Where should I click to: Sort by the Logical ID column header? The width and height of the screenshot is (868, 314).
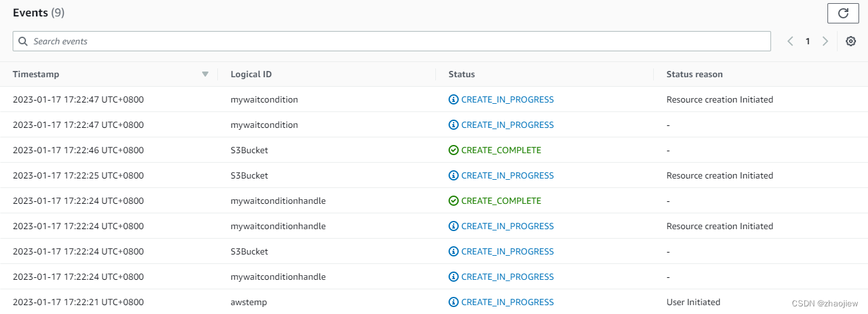point(251,74)
